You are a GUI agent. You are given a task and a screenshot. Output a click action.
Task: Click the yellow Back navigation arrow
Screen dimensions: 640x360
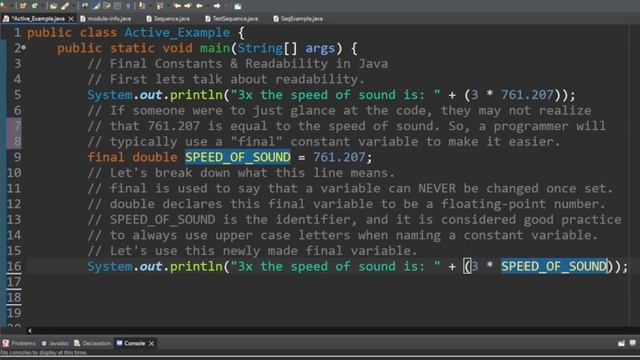(x=199, y=6)
